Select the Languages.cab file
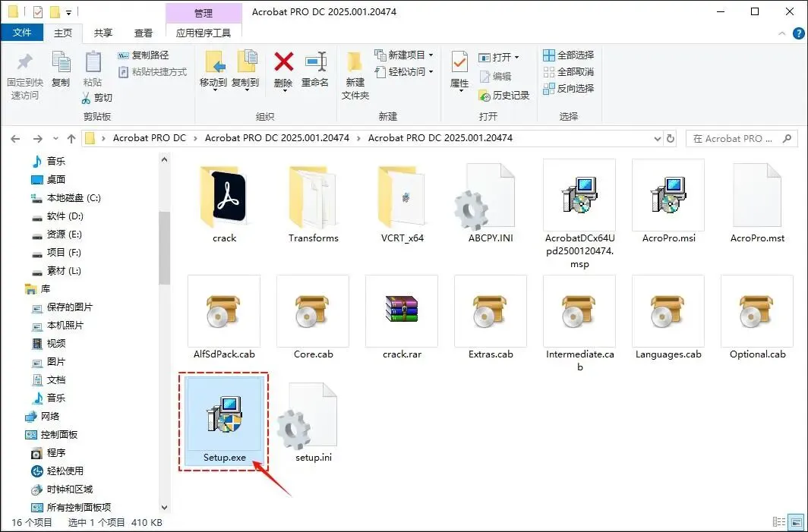This screenshot has height=532, width=808. click(668, 318)
